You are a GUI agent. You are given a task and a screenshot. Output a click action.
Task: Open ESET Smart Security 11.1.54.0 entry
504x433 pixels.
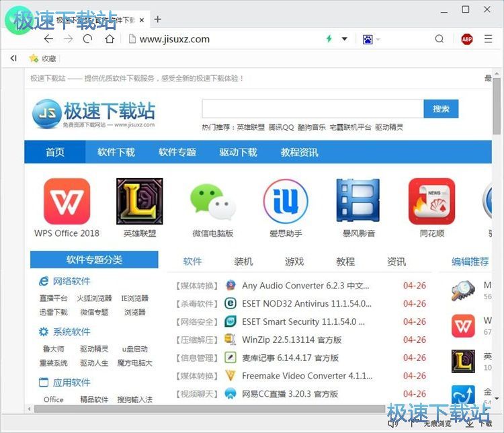click(304, 321)
